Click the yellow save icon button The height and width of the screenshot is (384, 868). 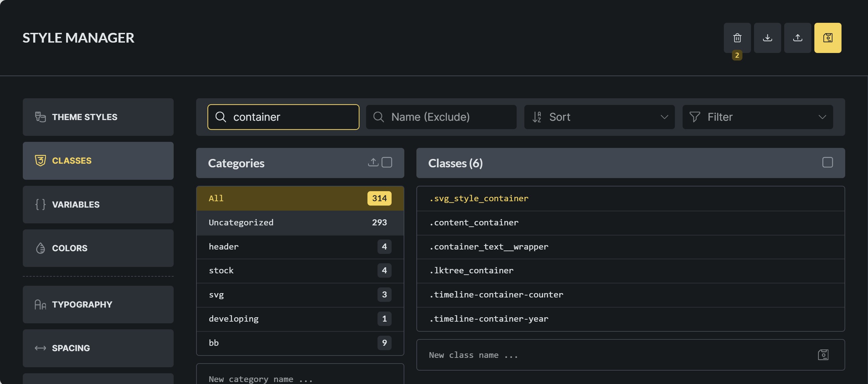[827, 38]
